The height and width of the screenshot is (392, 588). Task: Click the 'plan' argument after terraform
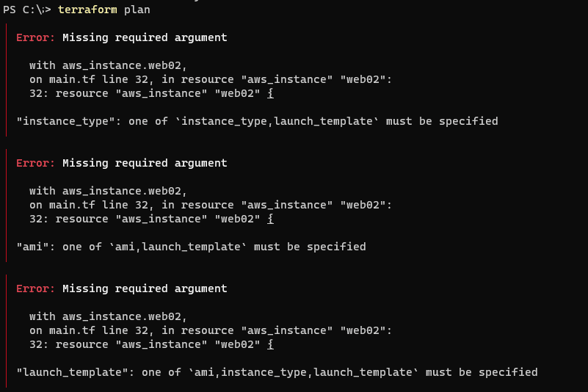click(x=137, y=10)
